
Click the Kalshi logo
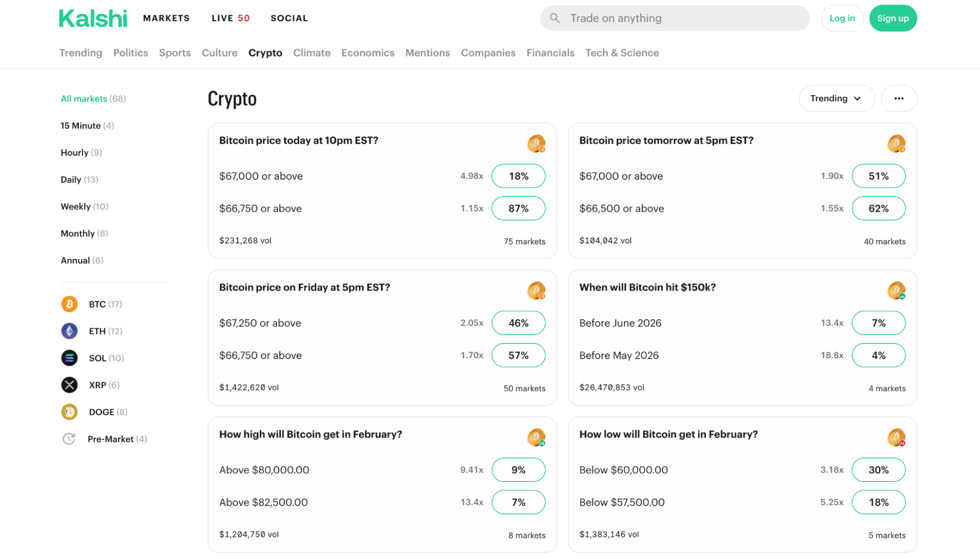[93, 19]
